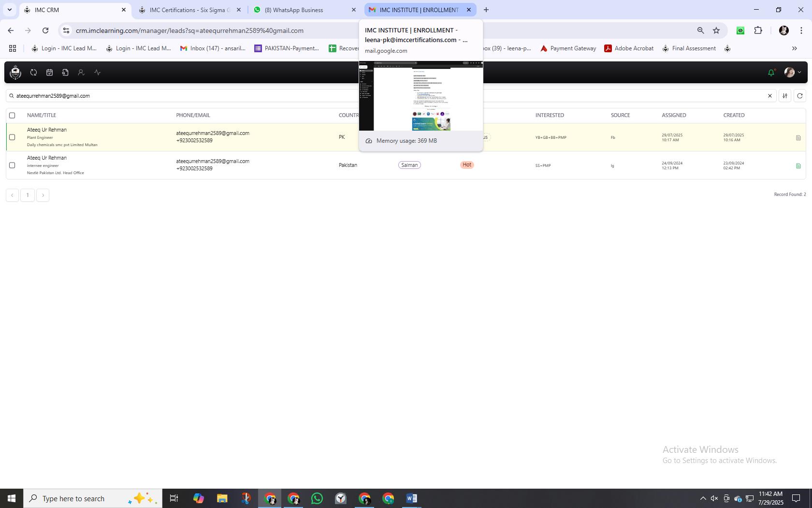Open Adobe Acrobat bookmark

pyautogui.click(x=629, y=48)
